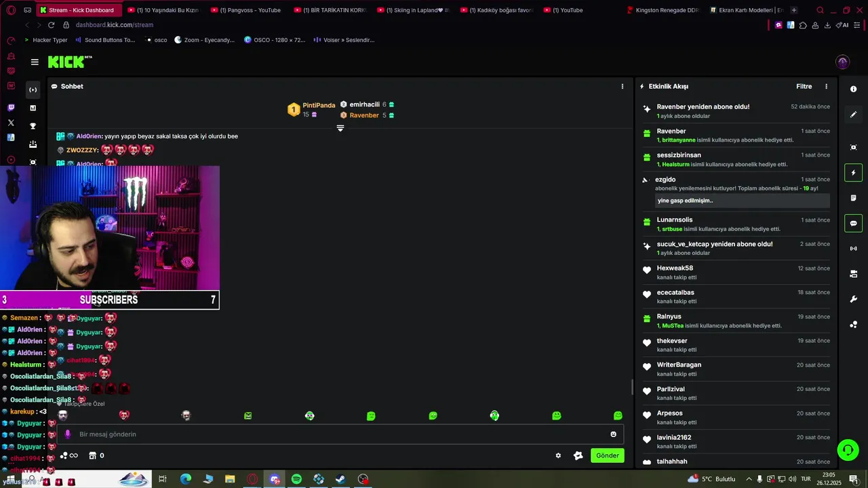
Task: Open X (Twitter) in Opera sidebar
Action: [11, 123]
